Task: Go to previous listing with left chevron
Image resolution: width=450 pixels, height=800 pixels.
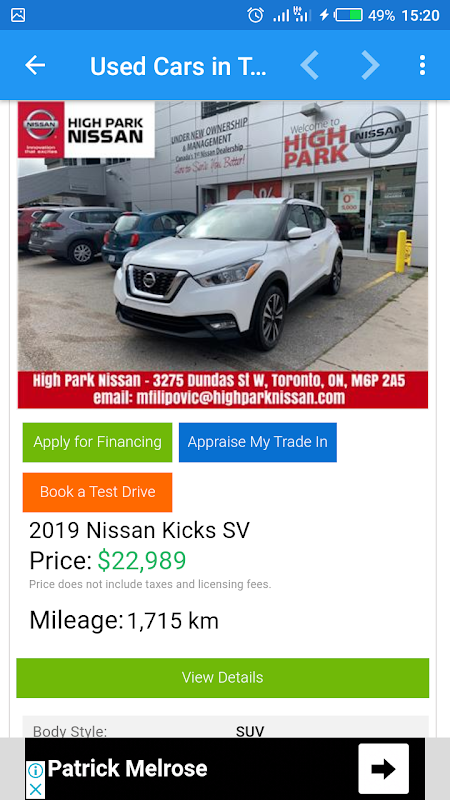Action: pyautogui.click(x=310, y=65)
